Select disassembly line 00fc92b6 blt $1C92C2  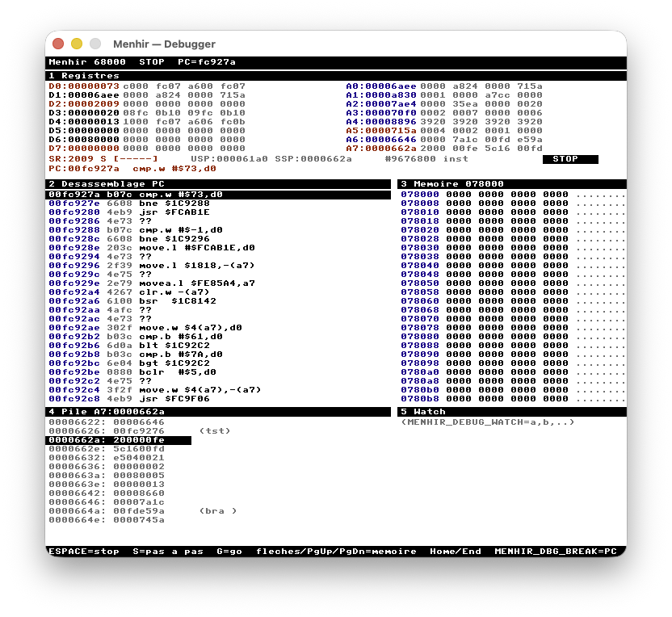coord(129,346)
